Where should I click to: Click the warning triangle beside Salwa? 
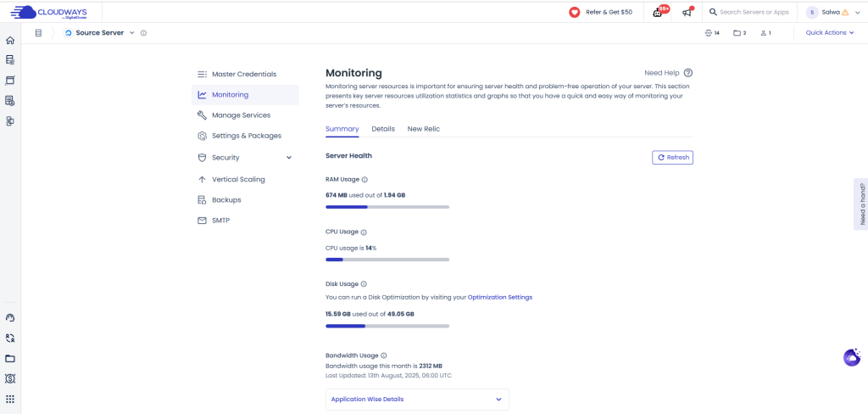coord(845,12)
